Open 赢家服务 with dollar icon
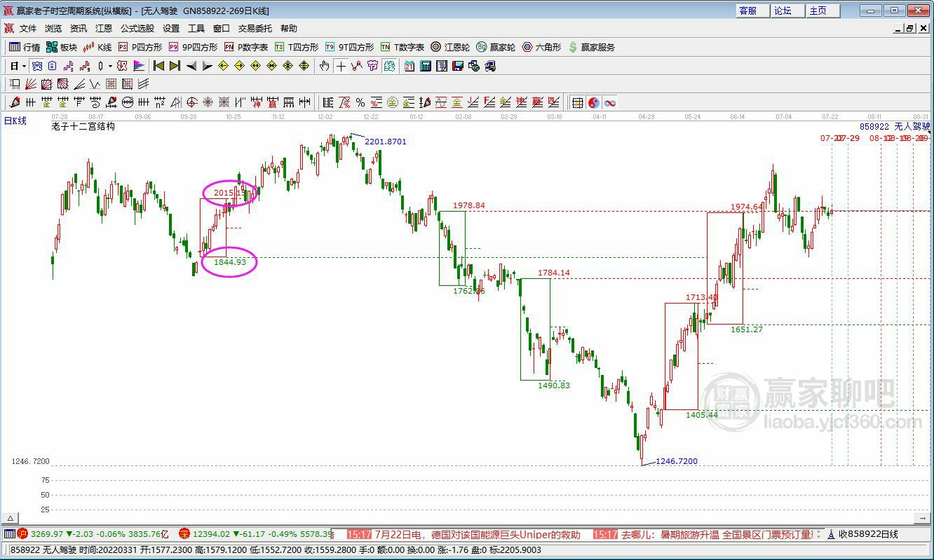This screenshot has width=934, height=560. click(x=592, y=47)
